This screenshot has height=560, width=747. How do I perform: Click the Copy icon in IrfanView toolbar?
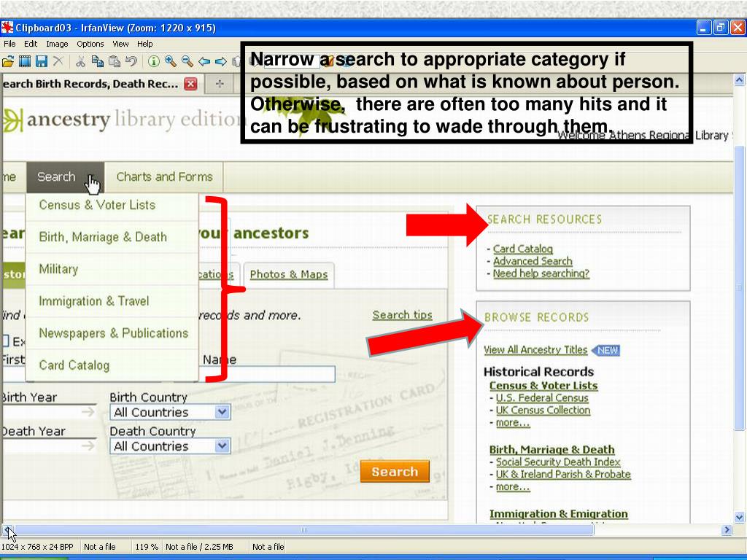tap(98, 61)
